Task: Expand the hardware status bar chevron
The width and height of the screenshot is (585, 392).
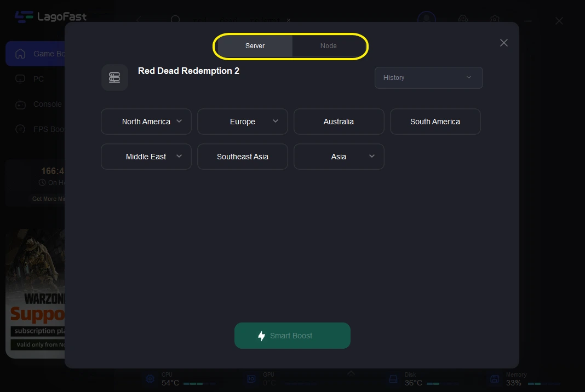Action: coord(351,373)
